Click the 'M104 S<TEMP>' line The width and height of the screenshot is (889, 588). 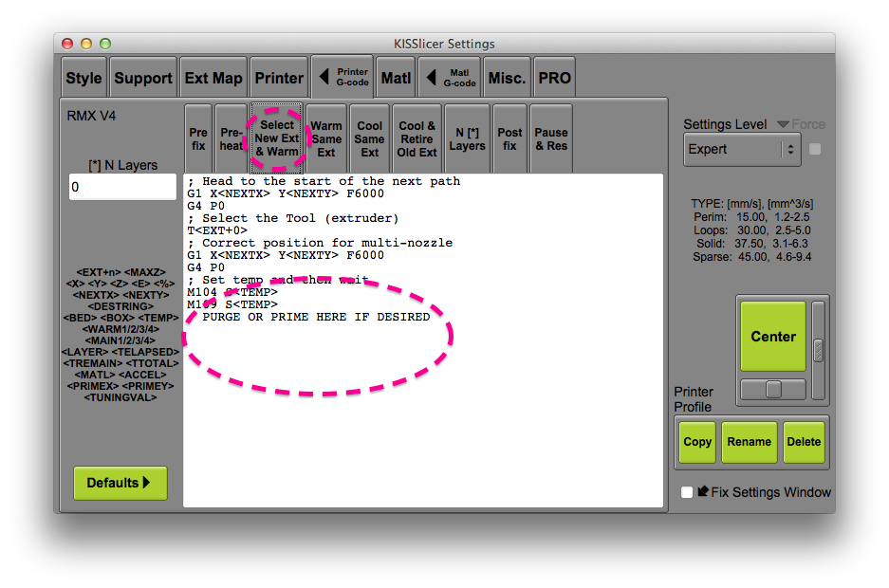click(232, 292)
